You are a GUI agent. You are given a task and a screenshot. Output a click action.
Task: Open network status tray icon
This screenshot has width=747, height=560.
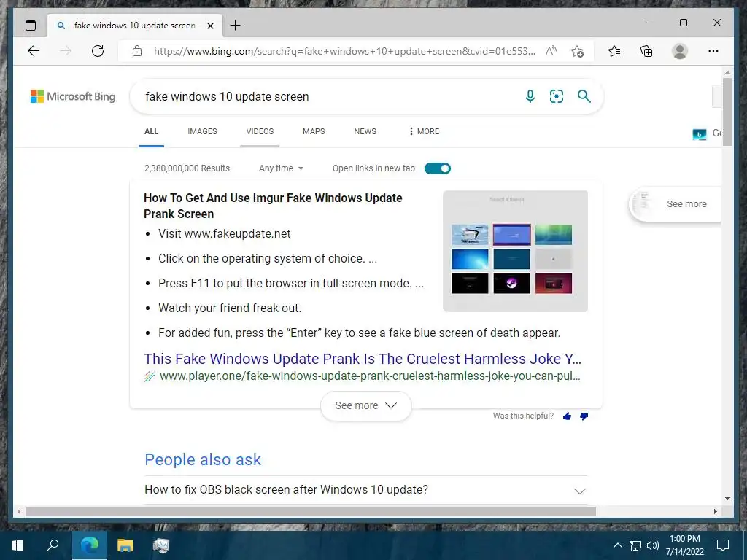(635, 545)
